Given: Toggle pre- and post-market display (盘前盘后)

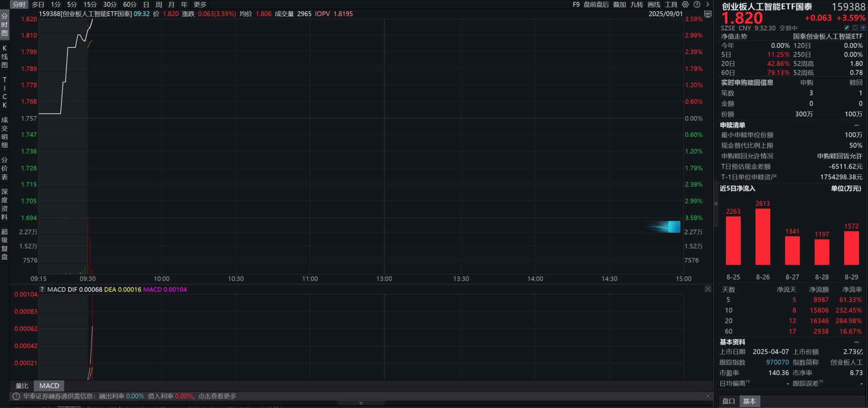Looking at the screenshot, I should click(x=596, y=5).
